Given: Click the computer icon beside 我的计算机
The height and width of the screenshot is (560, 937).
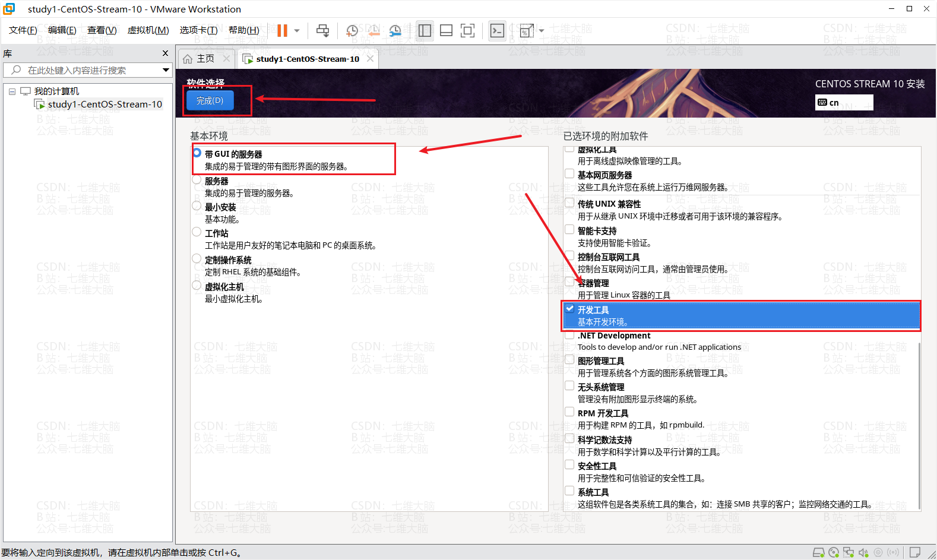Looking at the screenshot, I should tap(26, 91).
